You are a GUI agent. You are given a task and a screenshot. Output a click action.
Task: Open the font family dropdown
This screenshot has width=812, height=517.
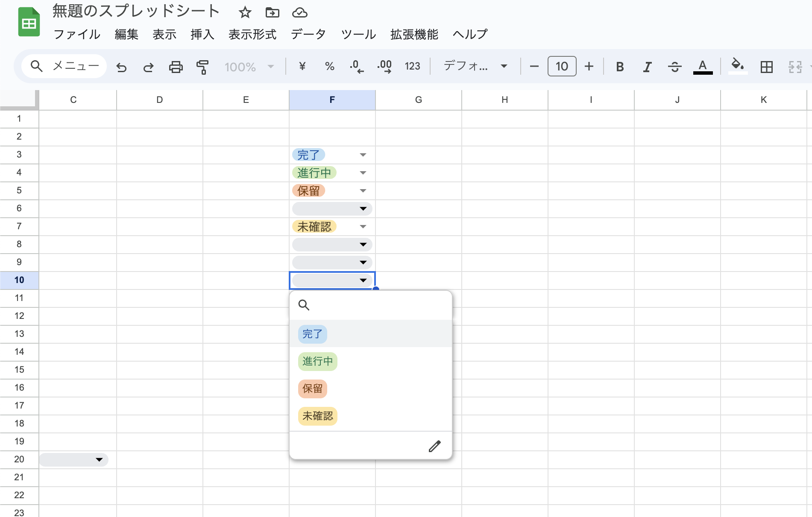(x=475, y=66)
